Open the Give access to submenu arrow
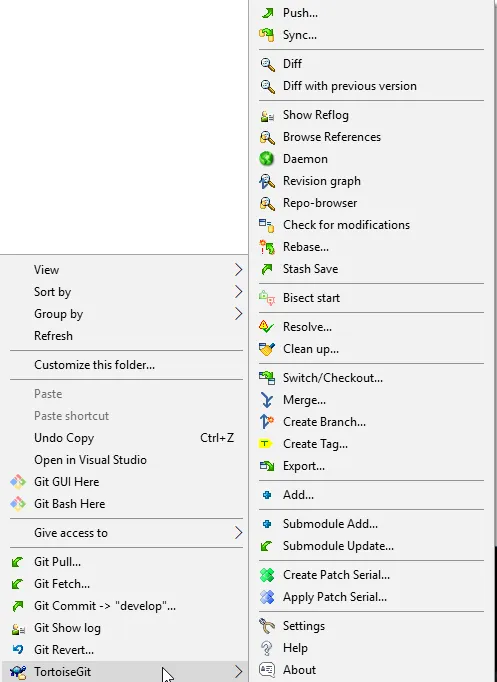Image resolution: width=497 pixels, height=682 pixels. [238, 532]
